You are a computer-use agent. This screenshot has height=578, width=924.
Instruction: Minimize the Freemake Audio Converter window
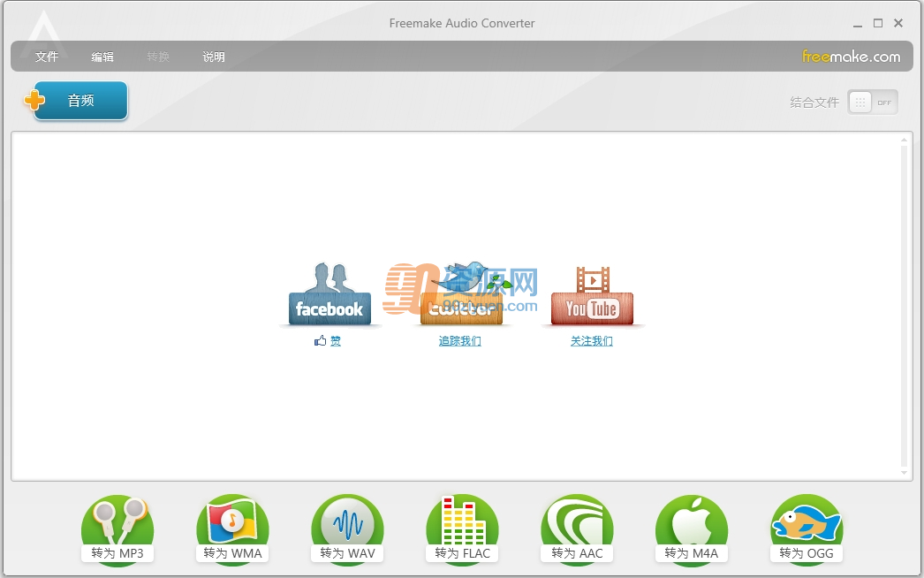(858, 24)
